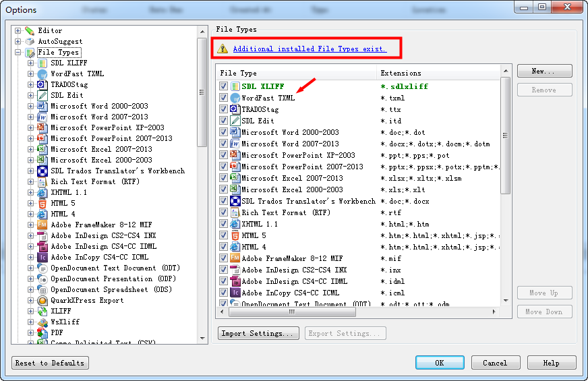Expand WsXliff tree node

pos(31,322)
